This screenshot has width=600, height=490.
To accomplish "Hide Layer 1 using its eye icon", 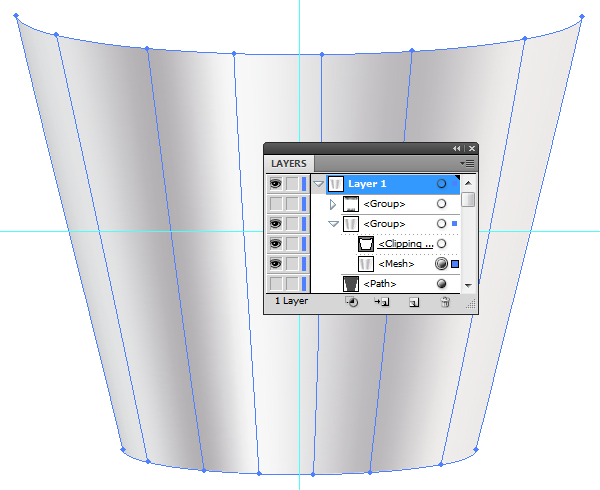I will tap(276, 184).
